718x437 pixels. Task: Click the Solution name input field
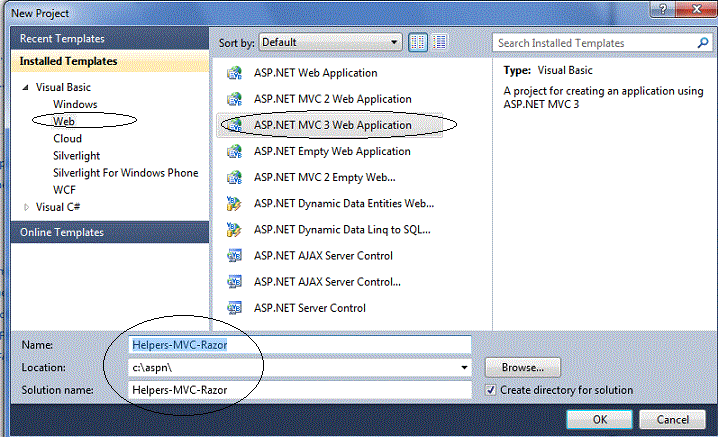[x=299, y=390]
